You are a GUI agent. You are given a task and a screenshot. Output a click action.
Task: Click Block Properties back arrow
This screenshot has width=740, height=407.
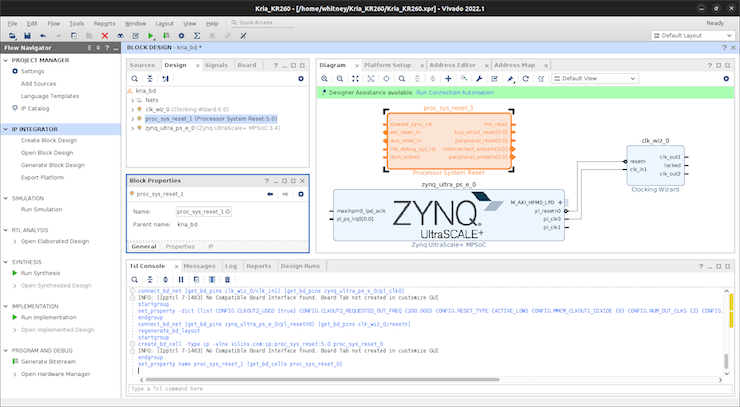pos(270,194)
